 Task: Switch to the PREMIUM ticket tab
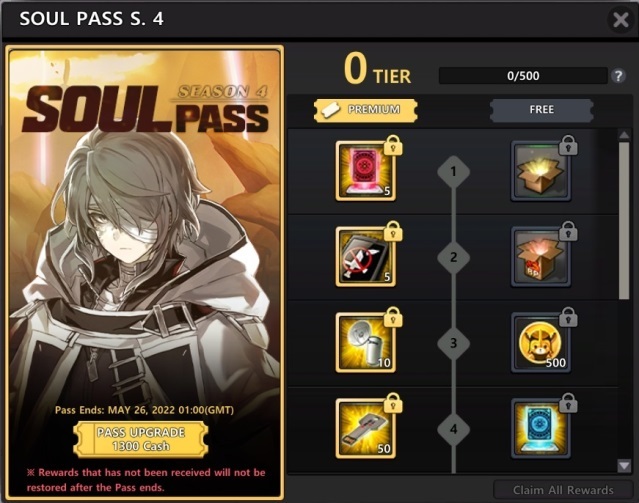coord(366,110)
